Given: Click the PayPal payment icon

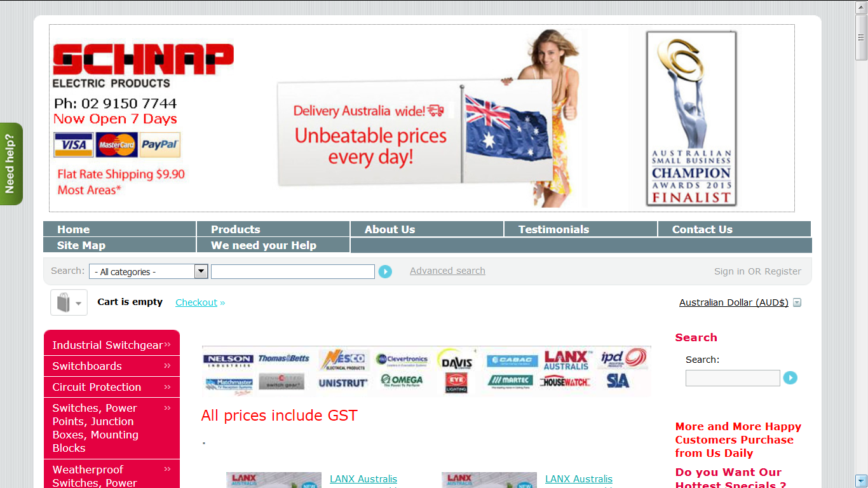Looking at the screenshot, I should pos(160,145).
